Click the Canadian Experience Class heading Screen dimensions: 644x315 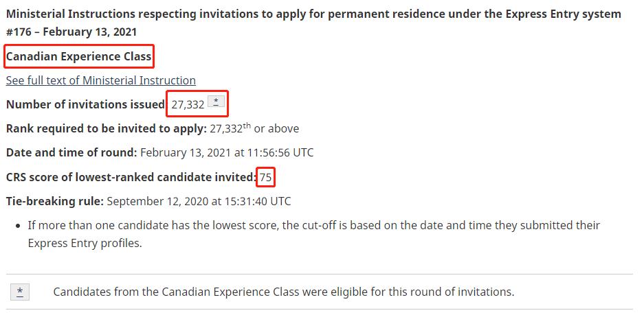(78, 56)
